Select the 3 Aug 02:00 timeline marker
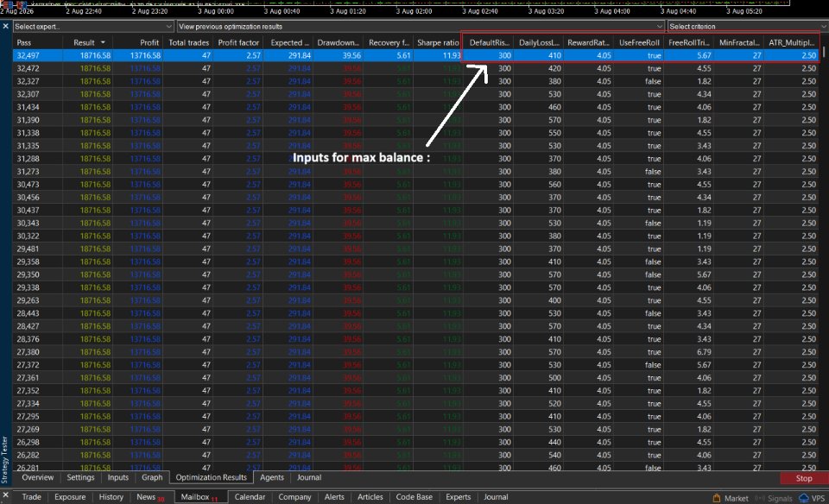This screenshot has height=504, width=829. click(414, 11)
